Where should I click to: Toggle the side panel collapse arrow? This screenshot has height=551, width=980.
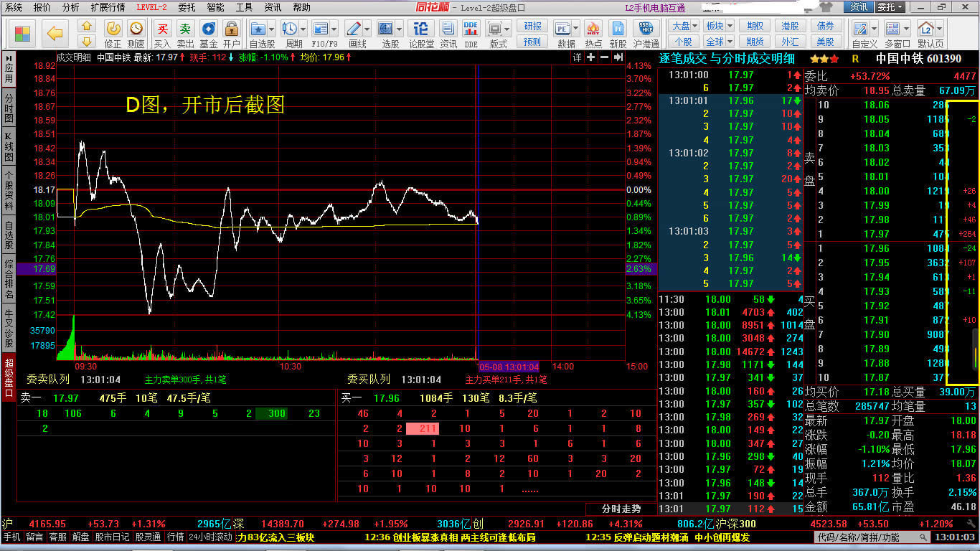[x=9, y=57]
